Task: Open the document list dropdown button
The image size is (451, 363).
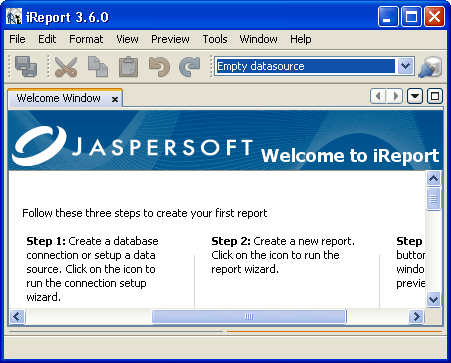Action: [x=415, y=96]
